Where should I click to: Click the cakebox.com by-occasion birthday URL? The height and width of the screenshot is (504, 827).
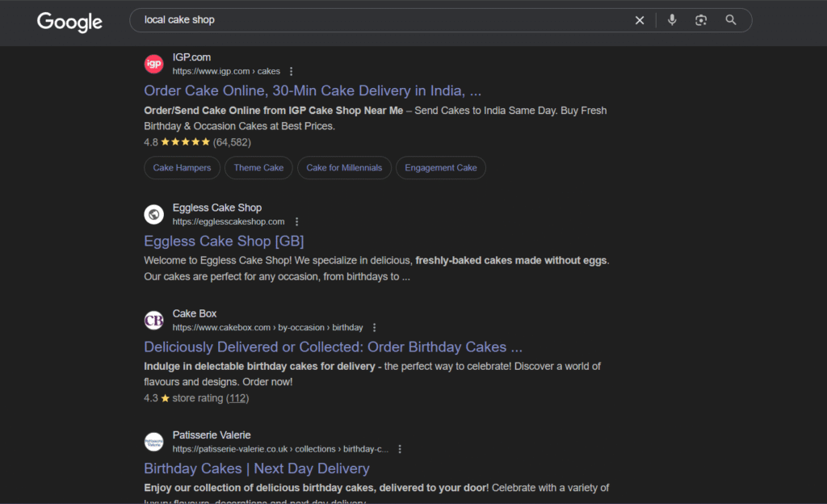coord(267,327)
